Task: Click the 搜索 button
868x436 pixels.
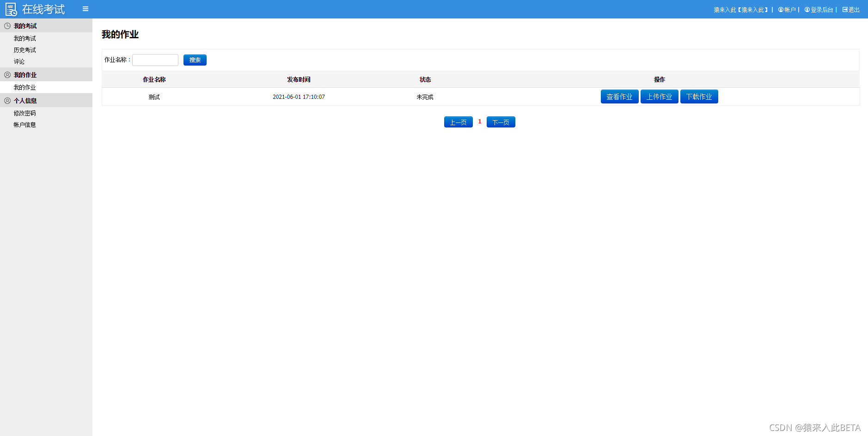Action: click(x=195, y=60)
